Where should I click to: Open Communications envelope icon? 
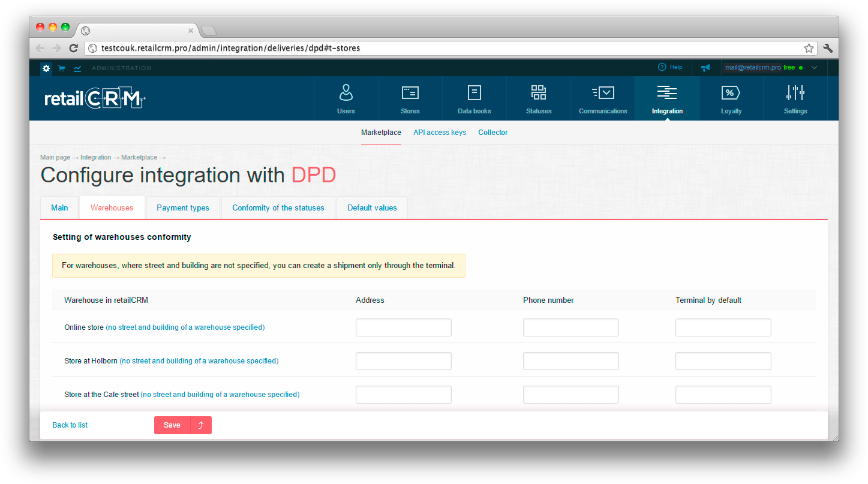[603, 93]
